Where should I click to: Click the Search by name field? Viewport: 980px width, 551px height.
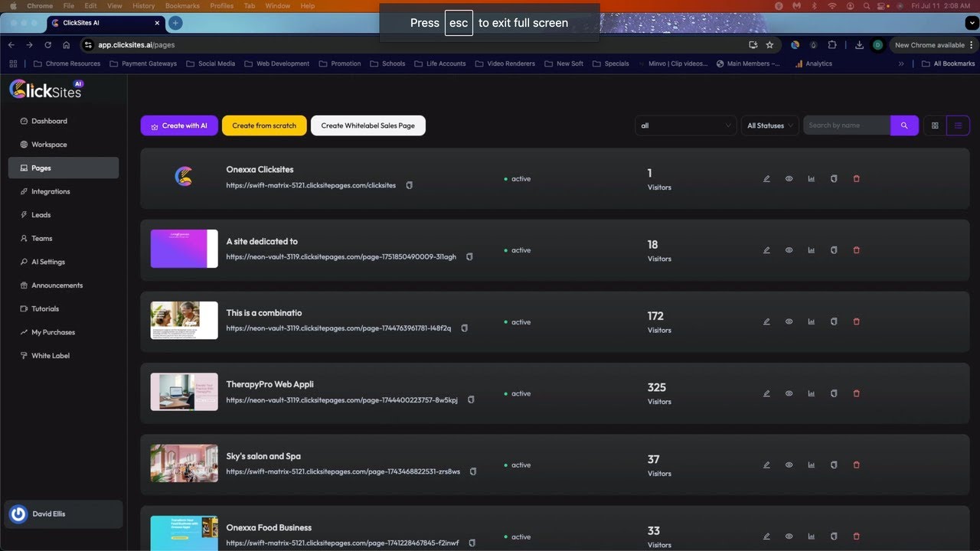tap(847, 126)
